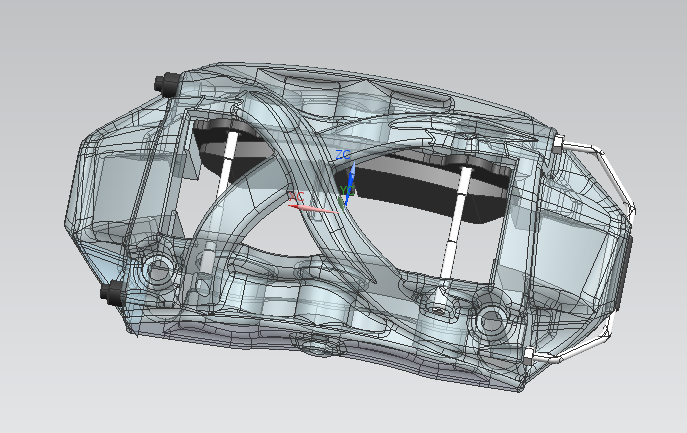Click the blue ZC axis label

pyautogui.click(x=343, y=155)
